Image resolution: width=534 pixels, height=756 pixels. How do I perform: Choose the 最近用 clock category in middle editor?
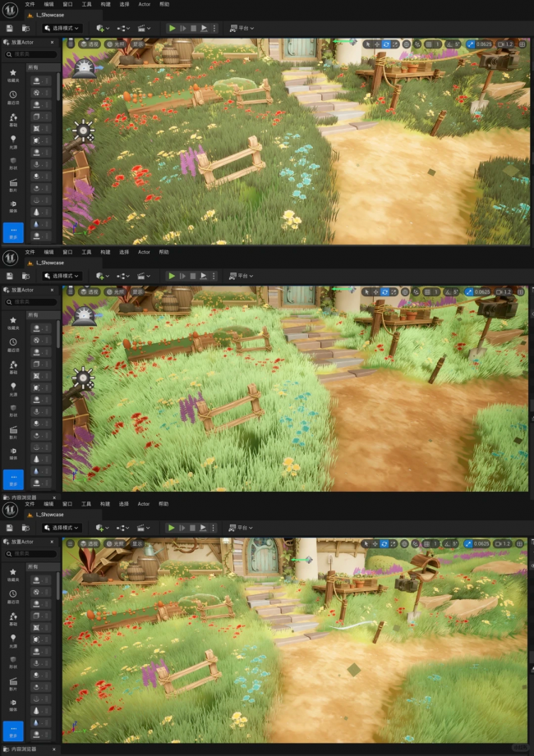pyautogui.click(x=13, y=344)
